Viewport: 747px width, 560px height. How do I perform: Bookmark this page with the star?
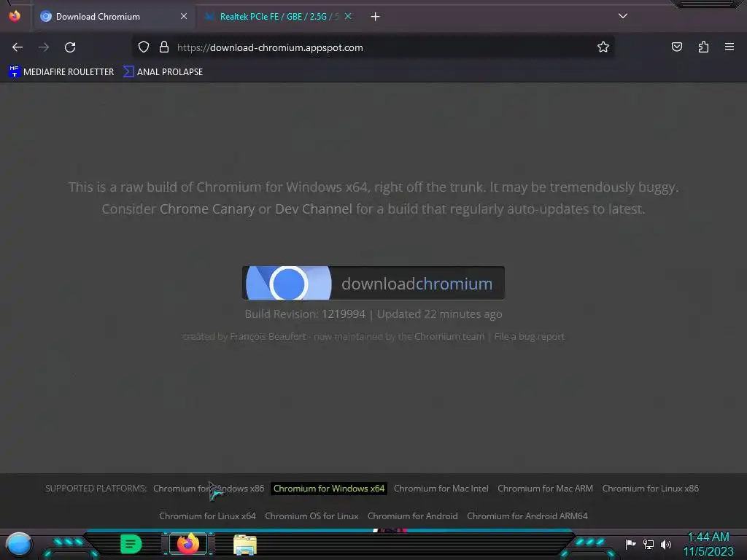[603, 47]
